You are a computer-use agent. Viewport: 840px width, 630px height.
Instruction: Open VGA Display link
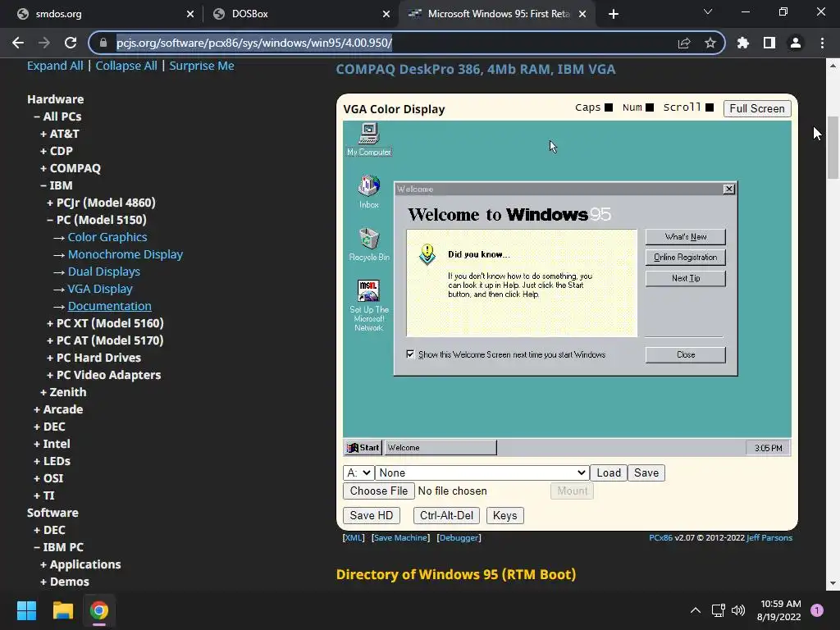click(100, 289)
